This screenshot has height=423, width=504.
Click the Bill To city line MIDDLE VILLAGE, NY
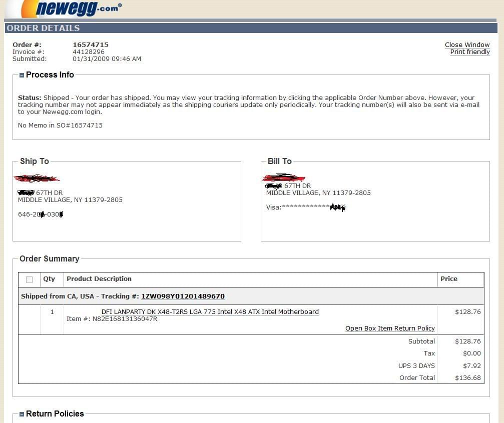point(318,192)
